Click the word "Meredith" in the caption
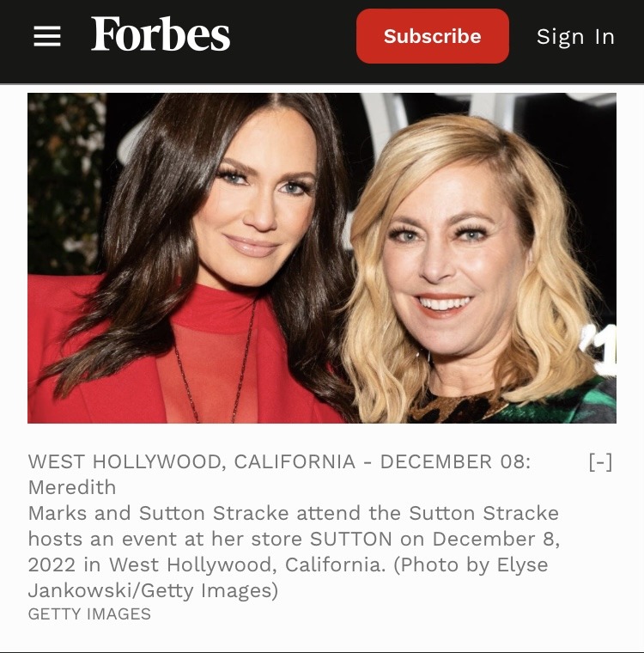644x653 pixels. [x=72, y=487]
